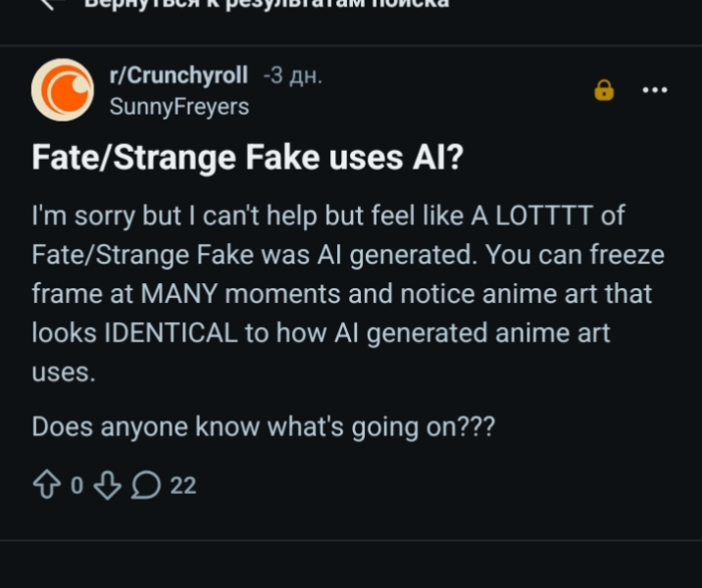Viewport: 702px width, 588px height.
Task: Tap the back arrow at top left
Action: [54, 5]
